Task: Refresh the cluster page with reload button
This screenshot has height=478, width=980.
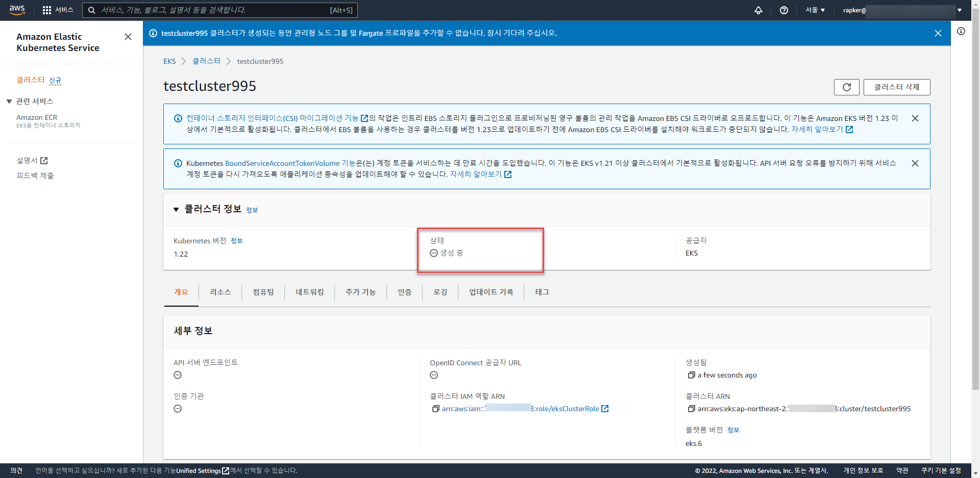Action: point(847,87)
